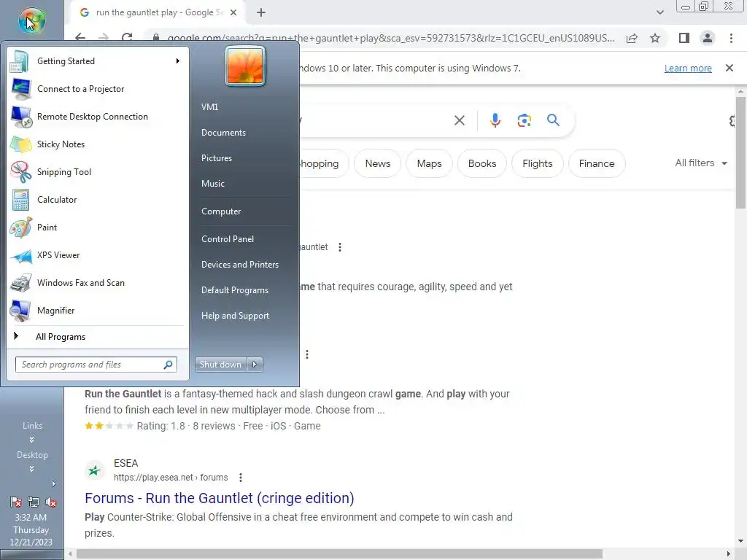Clear the Google search box
The height and width of the screenshot is (560, 747).
[460, 120]
